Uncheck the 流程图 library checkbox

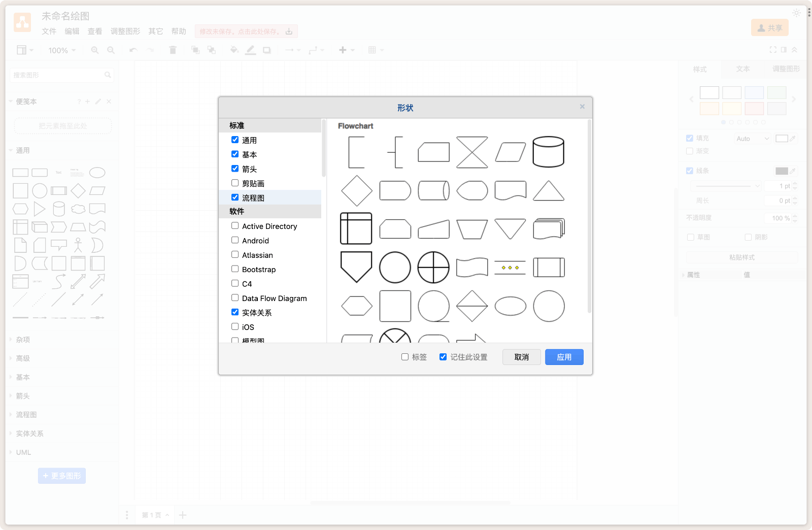[x=235, y=197]
